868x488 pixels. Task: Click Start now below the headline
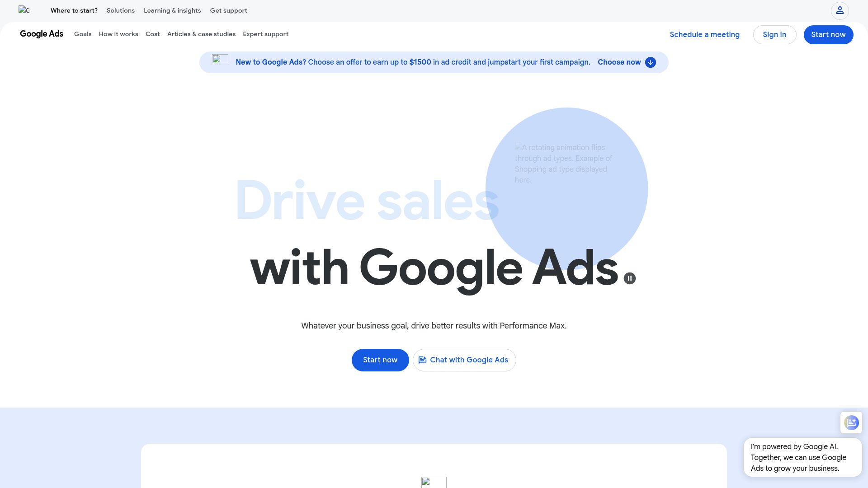pyautogui.click(x=380, y=360)
